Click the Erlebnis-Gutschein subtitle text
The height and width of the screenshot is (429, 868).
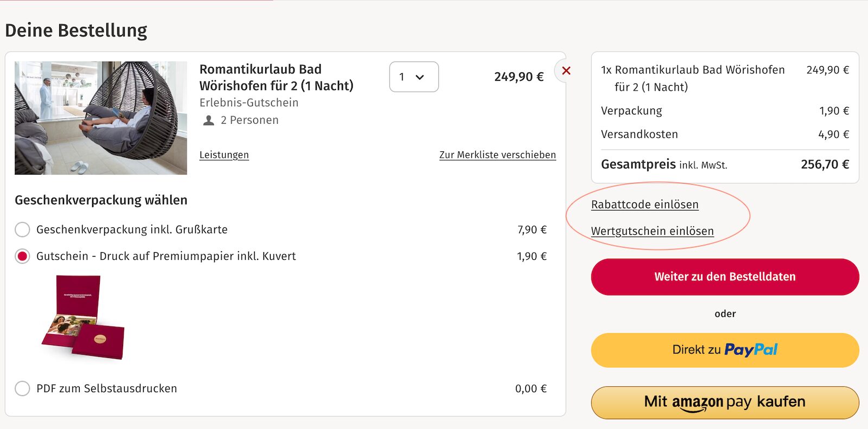(248, 103)
